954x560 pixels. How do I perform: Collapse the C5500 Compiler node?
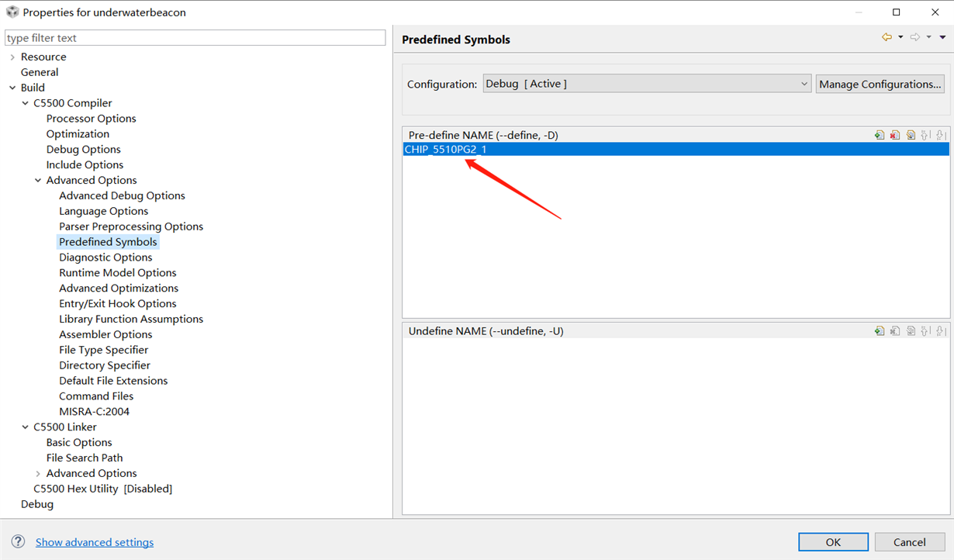tap(26, 103)
